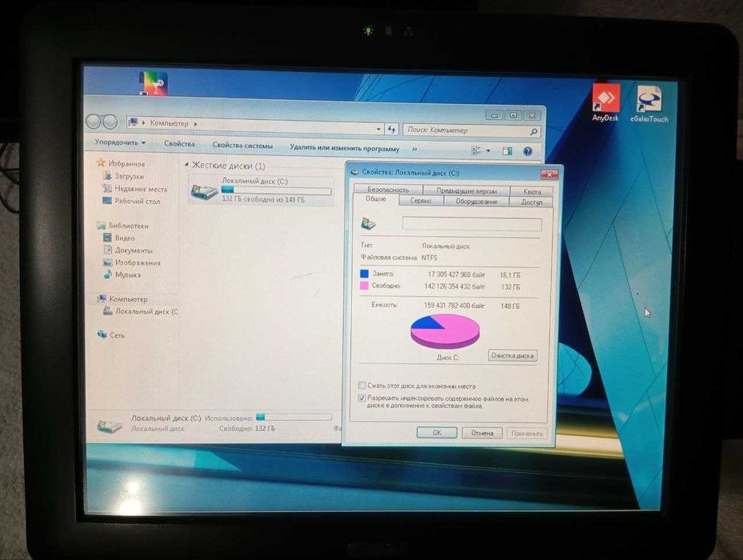
Task: Switch to the Сервис tab
Action: point(421,201)
